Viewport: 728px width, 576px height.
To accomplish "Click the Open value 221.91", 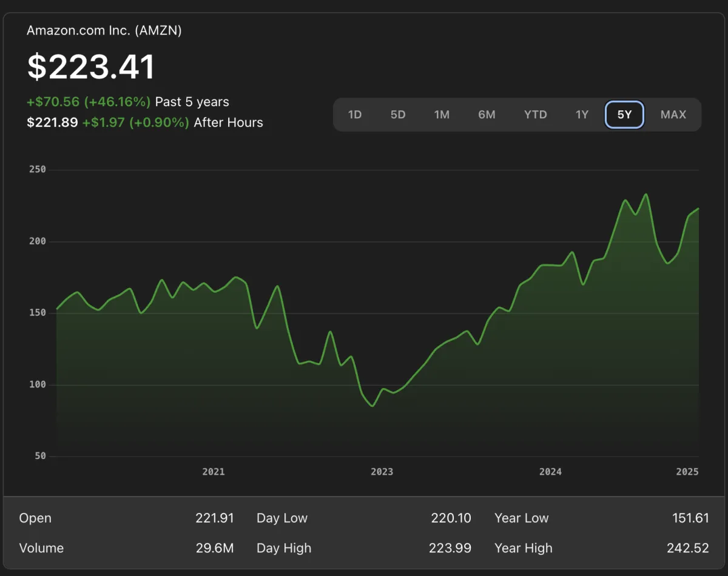I will [x=215, y=518].
